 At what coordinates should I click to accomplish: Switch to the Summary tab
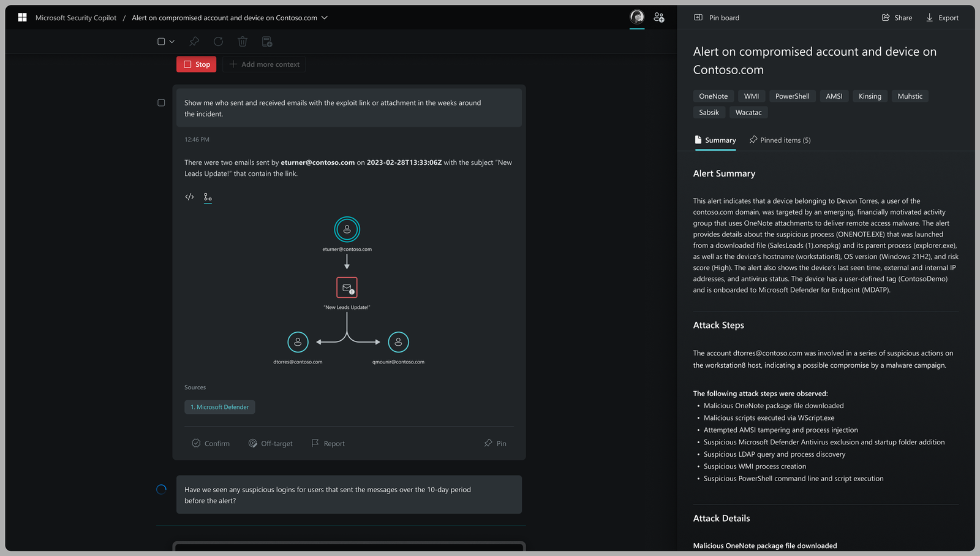tap(715, 140)
